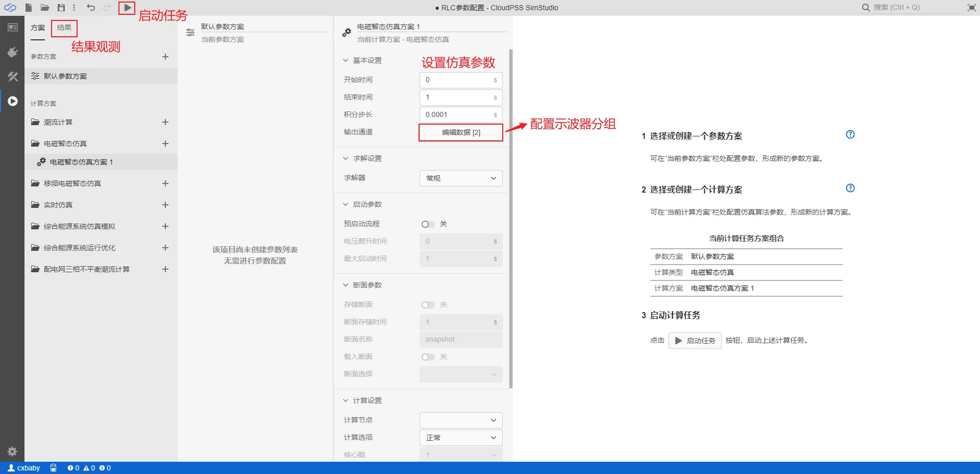Show info message count in status bar

coord(105,468)
